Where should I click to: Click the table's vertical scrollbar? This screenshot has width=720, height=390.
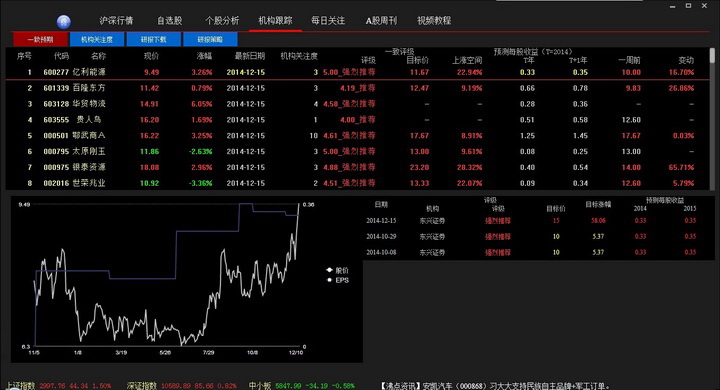(x=712, y=118)
